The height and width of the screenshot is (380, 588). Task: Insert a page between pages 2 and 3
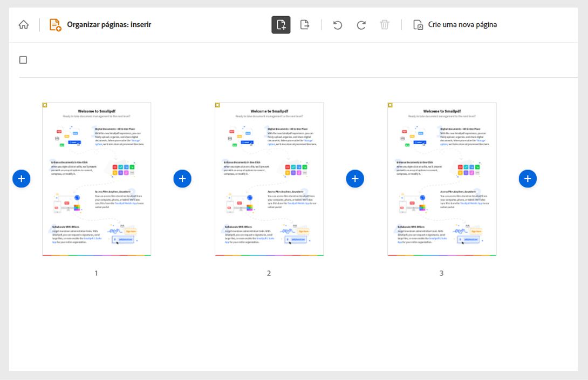[x=355, y=178]
